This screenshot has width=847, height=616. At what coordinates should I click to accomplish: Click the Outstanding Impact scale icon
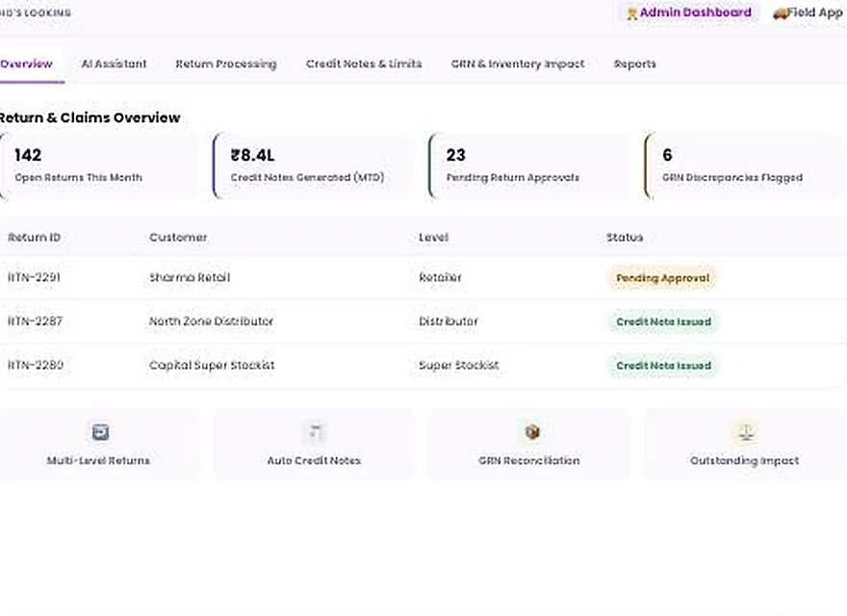pyautogui.click(x=747, y=432)
